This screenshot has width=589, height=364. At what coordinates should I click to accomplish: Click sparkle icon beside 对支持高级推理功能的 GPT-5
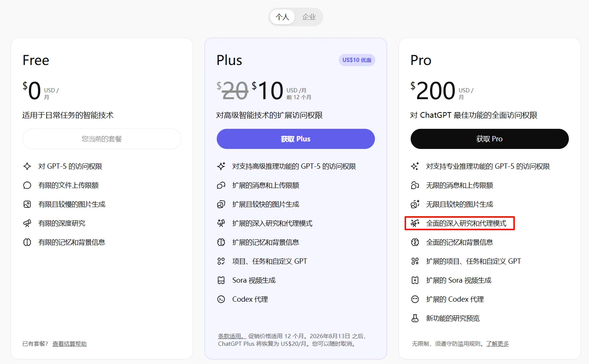coord(221,166)
